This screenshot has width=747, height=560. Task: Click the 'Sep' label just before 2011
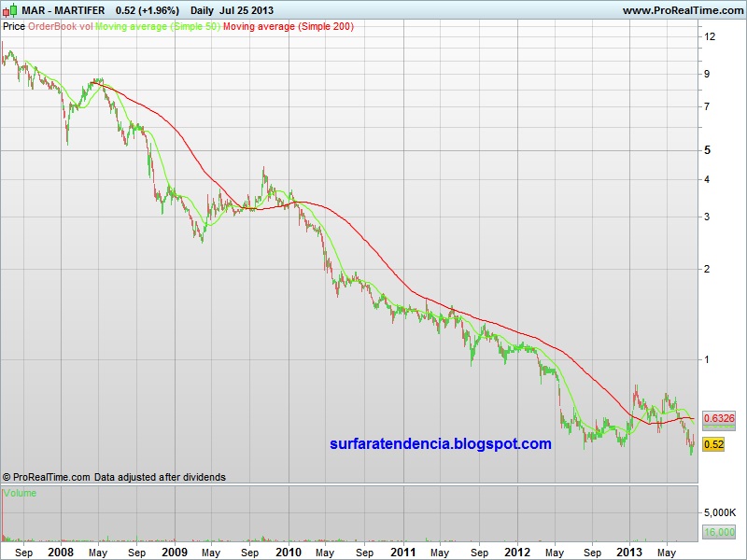[364, 553]
